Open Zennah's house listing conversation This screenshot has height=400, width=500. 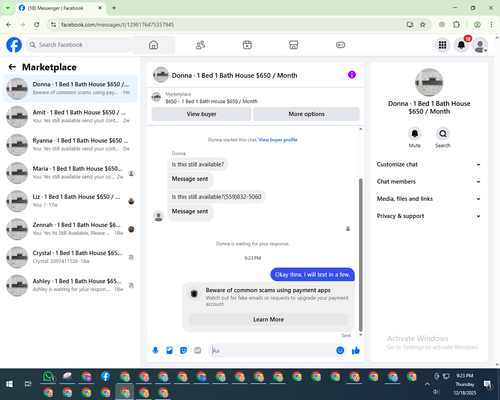70,229
